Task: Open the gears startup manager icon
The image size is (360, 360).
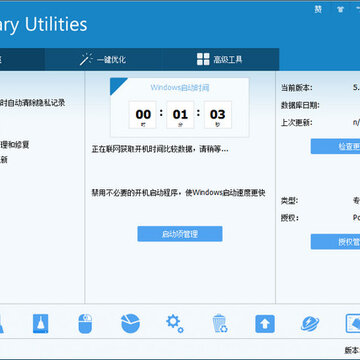Action: coord(175,324)
